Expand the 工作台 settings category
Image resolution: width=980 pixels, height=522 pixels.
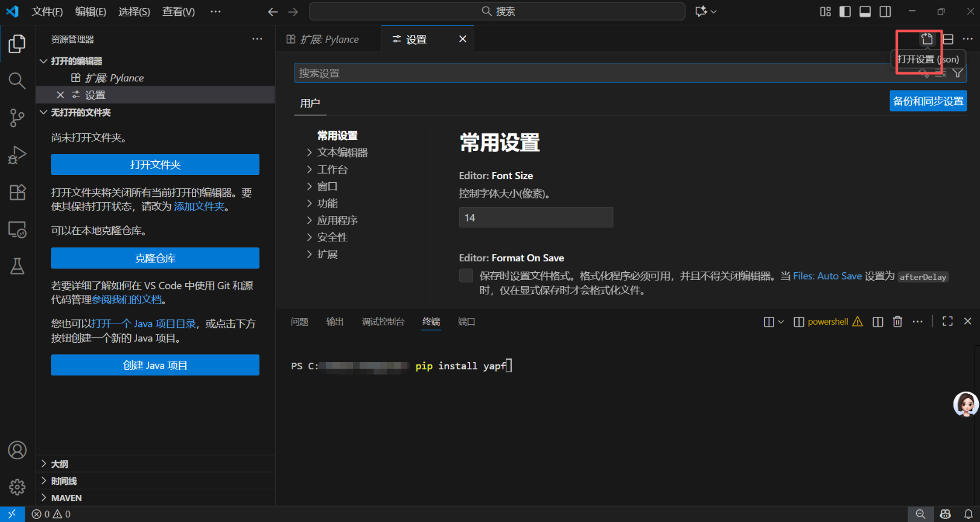(x=332, y=170)
